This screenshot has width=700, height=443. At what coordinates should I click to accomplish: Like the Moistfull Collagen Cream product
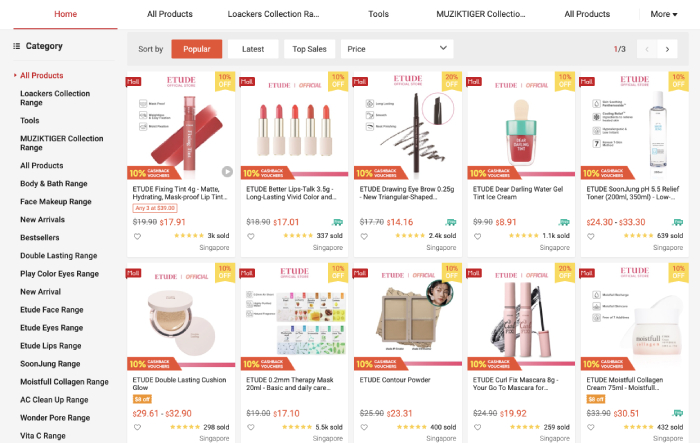[591, 427]
